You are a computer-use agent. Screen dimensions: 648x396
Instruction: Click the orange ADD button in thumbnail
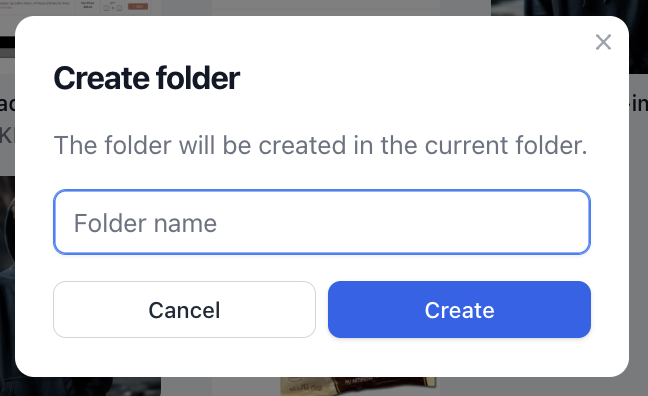(138, 7)
